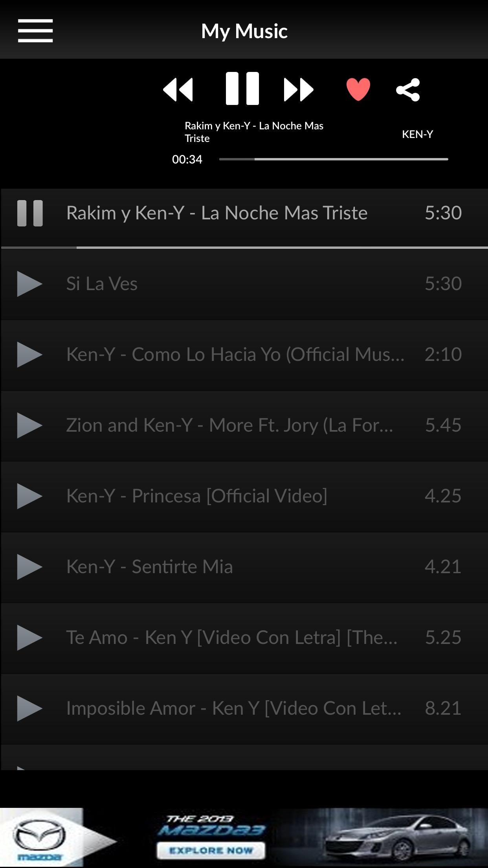Play Ken-Y Como Lo Hacia Yo

coord(30,355)
